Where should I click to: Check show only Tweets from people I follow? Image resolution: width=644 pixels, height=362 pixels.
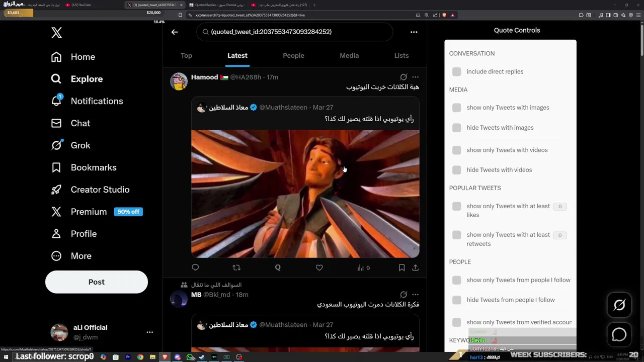(x=456, y=280)
